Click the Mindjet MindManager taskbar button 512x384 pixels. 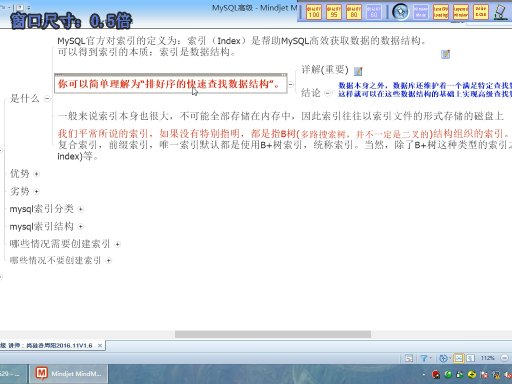point(69,374)
